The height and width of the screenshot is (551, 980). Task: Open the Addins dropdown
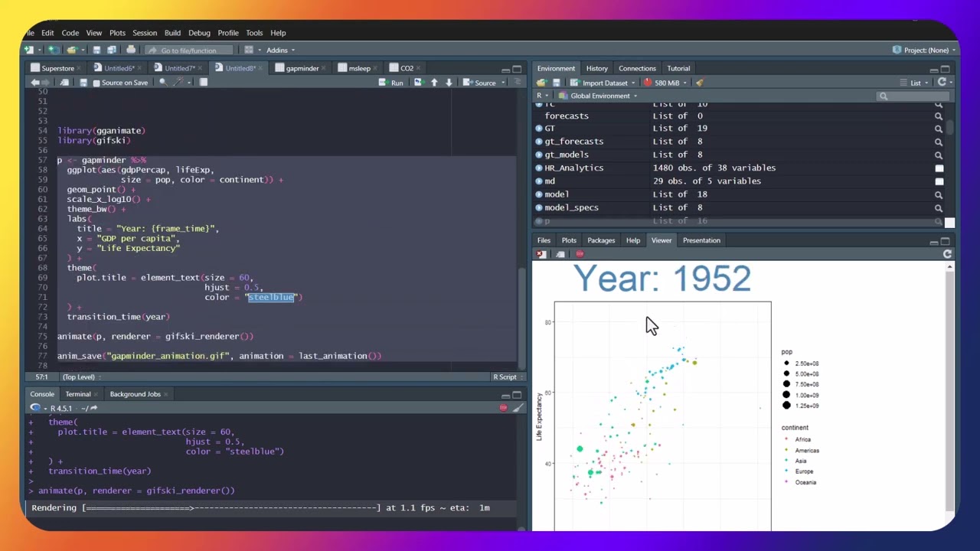(280, 50)
